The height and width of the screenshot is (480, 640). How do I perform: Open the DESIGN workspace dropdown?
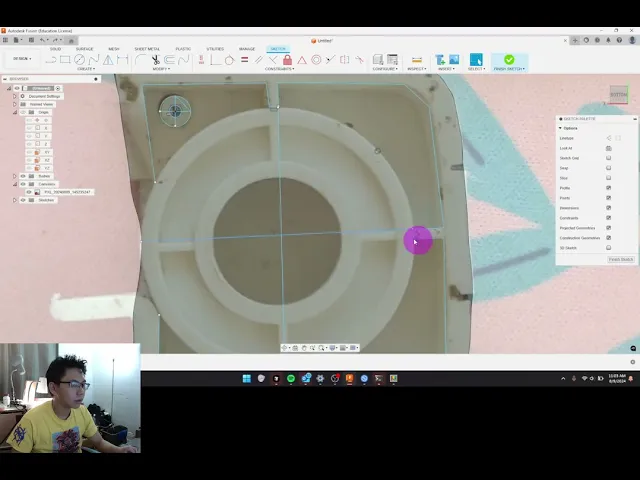tap(22, 59)
